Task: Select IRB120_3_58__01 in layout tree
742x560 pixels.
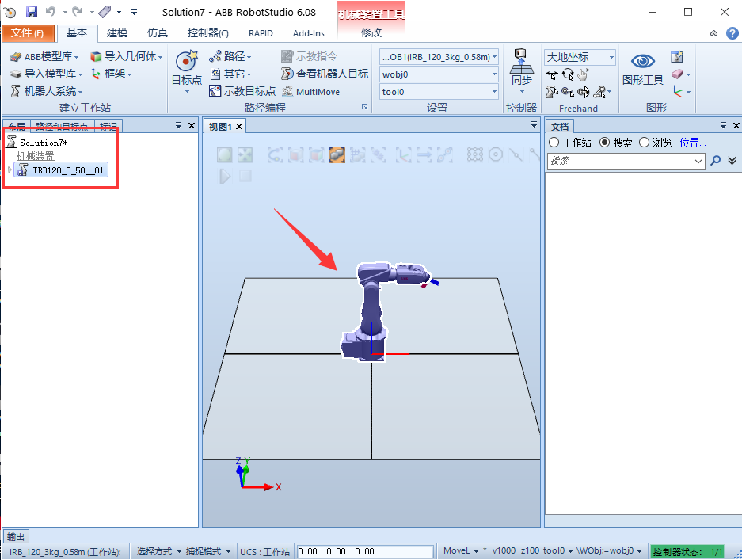Action: (x=62, y=170)
